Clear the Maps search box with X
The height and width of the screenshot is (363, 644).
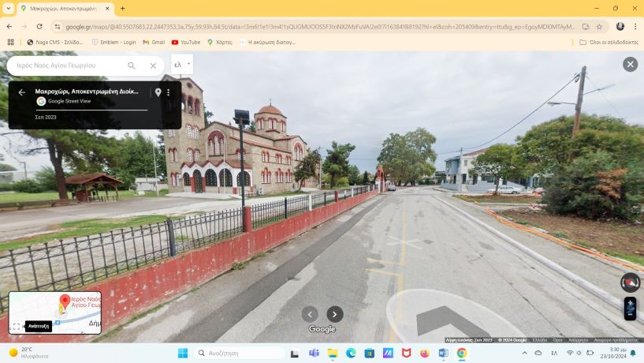(153, 65)
